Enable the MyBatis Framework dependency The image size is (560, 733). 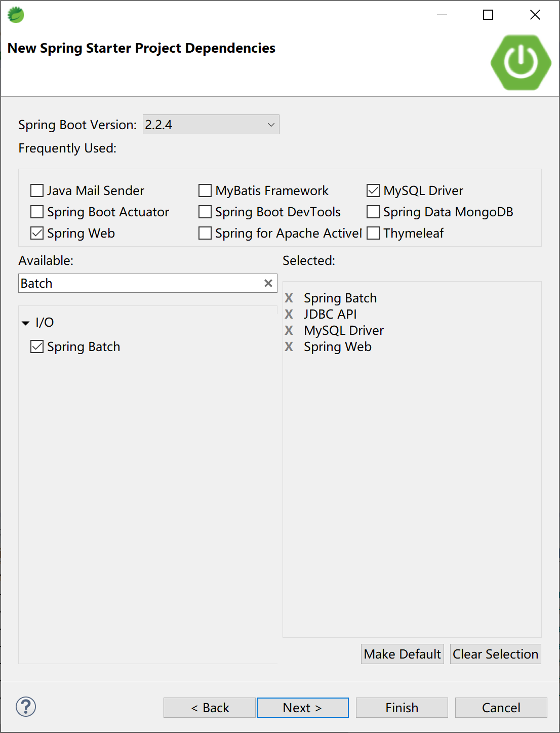(x=205, y=190)
